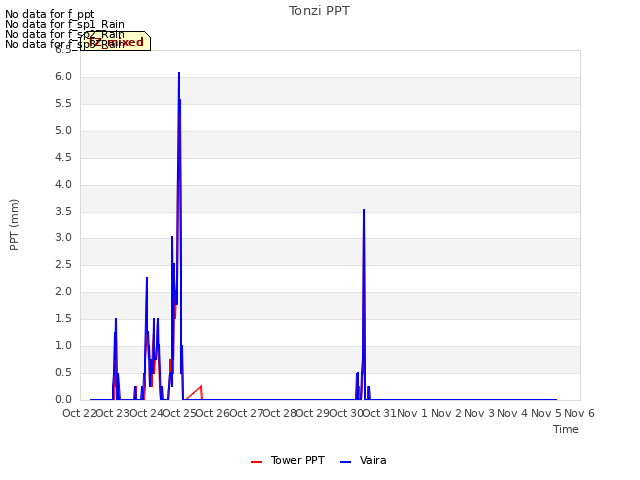This screenshot has width=640, height=480.
Task: Click the 3.5 mm blue peak on Oct 30
Action: tap(364, 211)
